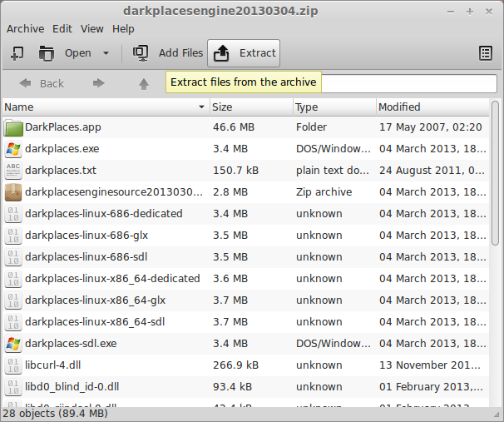Viewport: 504px width, 422px height.
Task: Expand the Open recent dropdown arrow
Action: (106, 53)
